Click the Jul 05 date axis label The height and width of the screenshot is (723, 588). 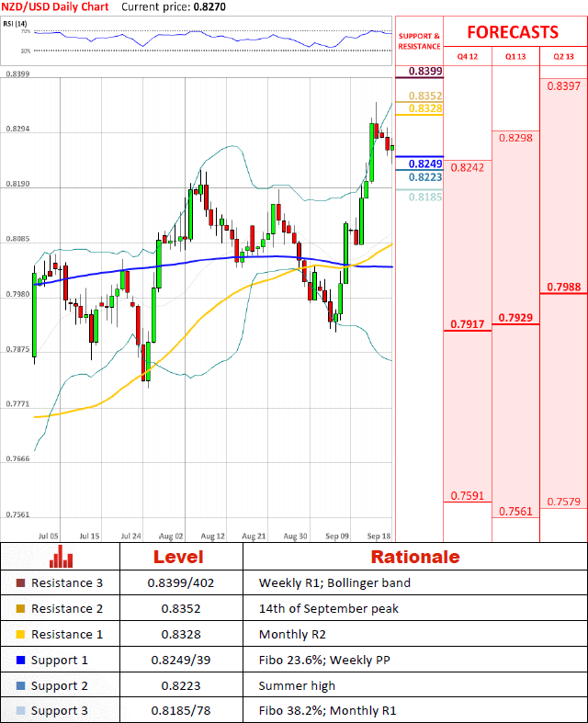[48, 537]
